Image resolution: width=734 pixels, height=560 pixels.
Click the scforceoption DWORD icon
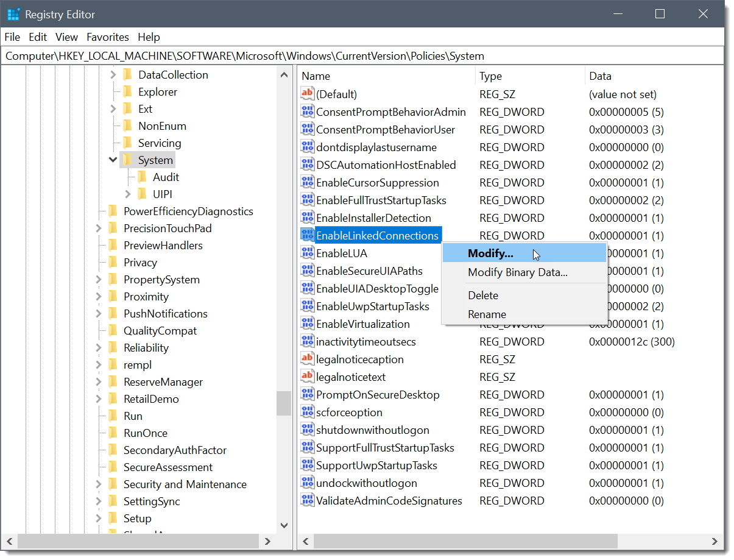308,412
